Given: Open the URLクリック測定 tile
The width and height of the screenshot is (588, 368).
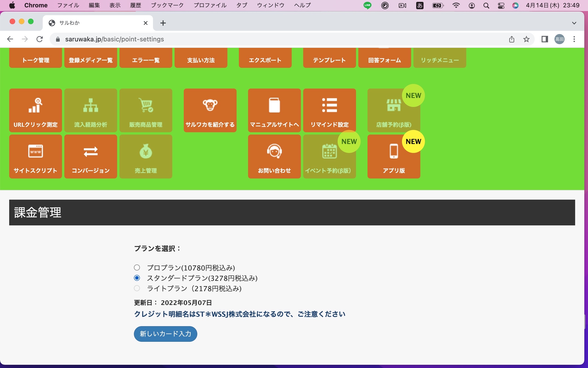Looking at the screenshot, I should 35,110.
